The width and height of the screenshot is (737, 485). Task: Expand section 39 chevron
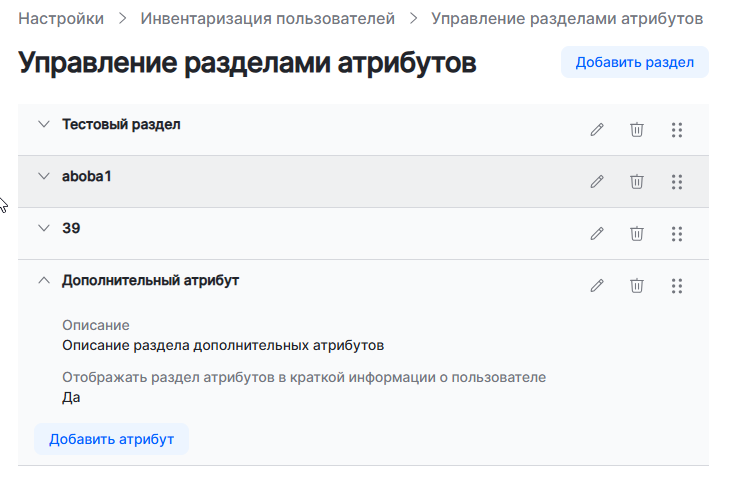43,228
